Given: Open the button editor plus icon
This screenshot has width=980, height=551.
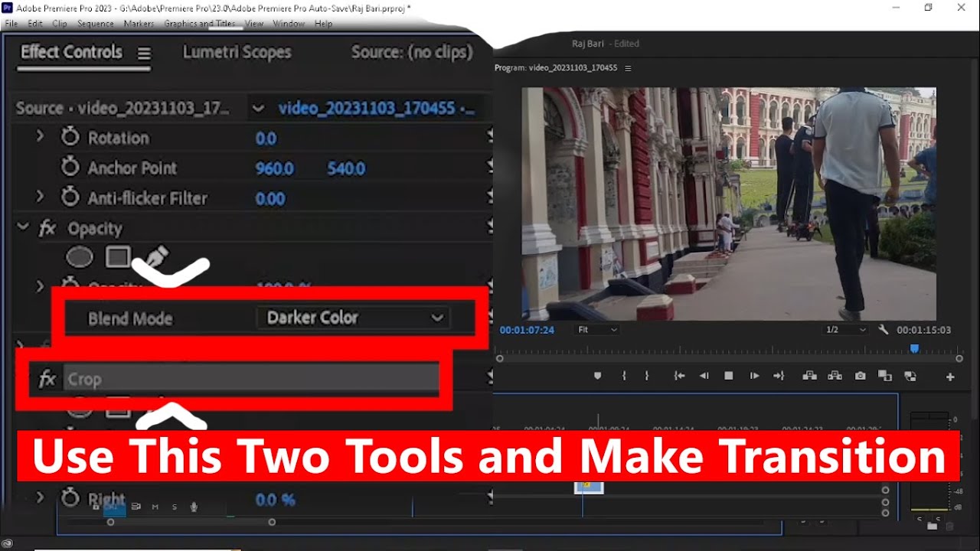Looking at the screenshot, I should coord(950,377).
